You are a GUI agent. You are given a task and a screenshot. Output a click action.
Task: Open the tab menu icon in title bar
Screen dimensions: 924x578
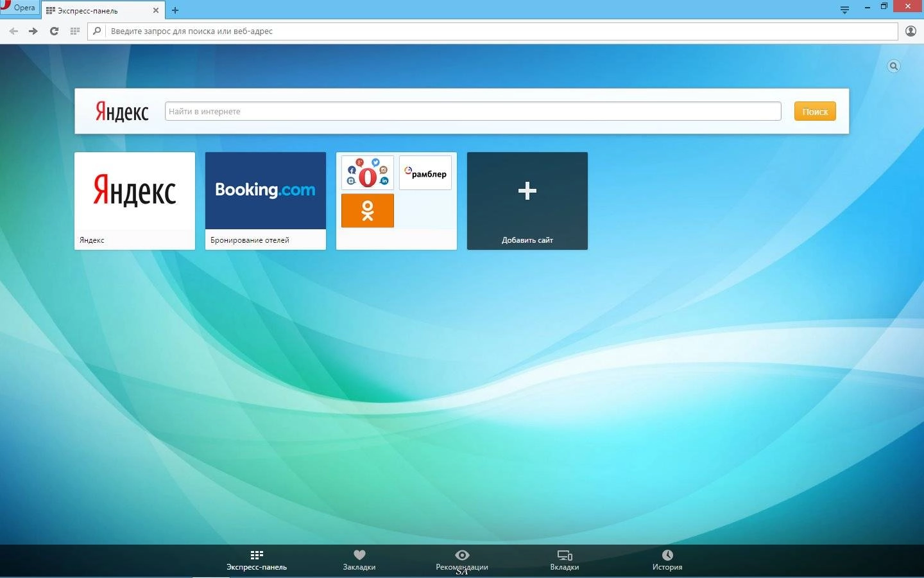point(844,9)
